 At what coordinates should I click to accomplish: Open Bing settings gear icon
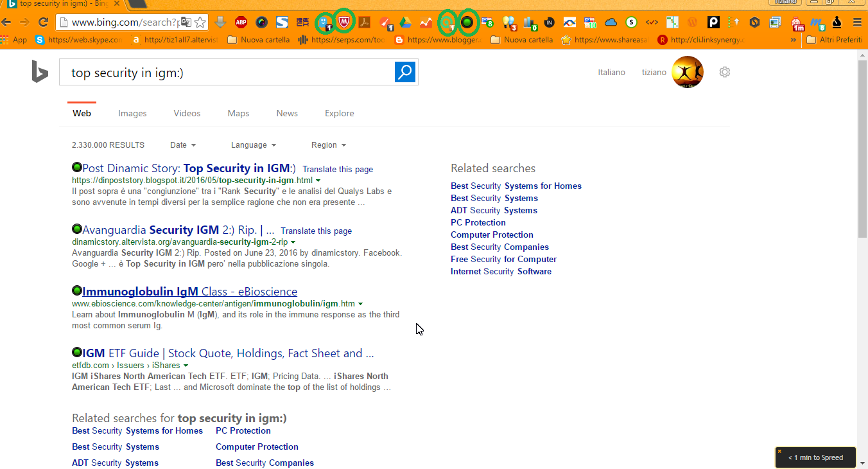tap(725, 72)
